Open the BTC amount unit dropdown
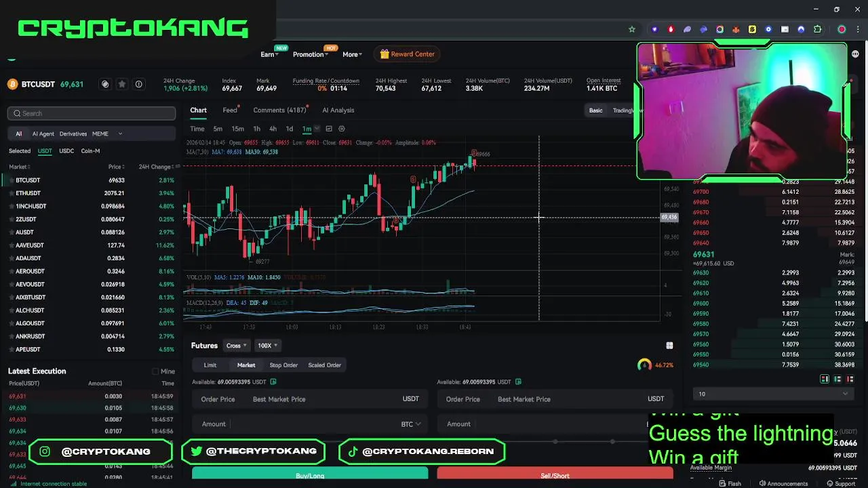The width and height of the screenshot is (868, 488). click(x=411, y=424)
